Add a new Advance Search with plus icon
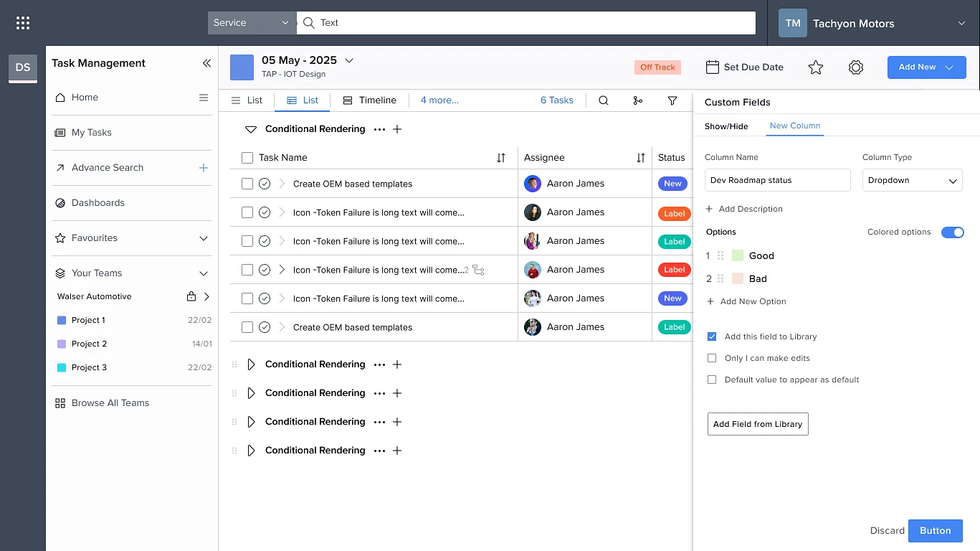The image size is (980, 551). click(204, 168)
